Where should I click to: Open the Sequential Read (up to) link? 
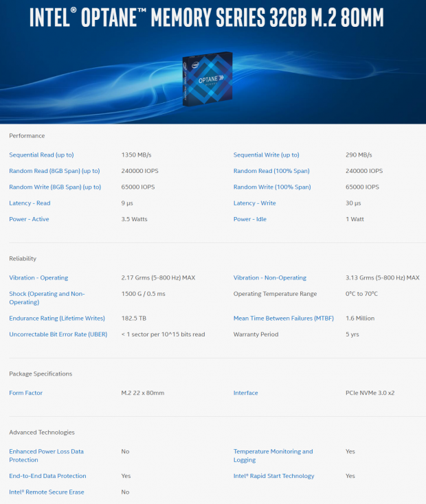(x=41, y=155)
